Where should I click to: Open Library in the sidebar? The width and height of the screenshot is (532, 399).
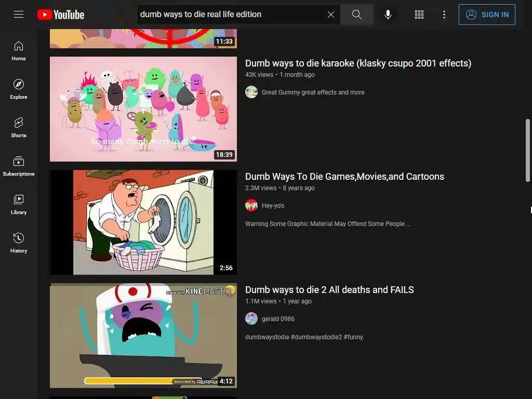(x=19, y=205)
